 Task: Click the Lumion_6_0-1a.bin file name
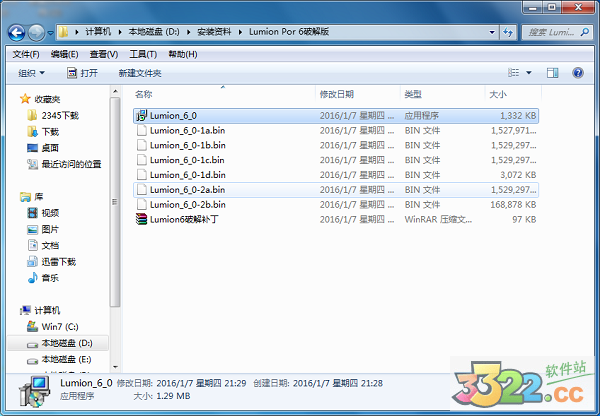point(188,131)
